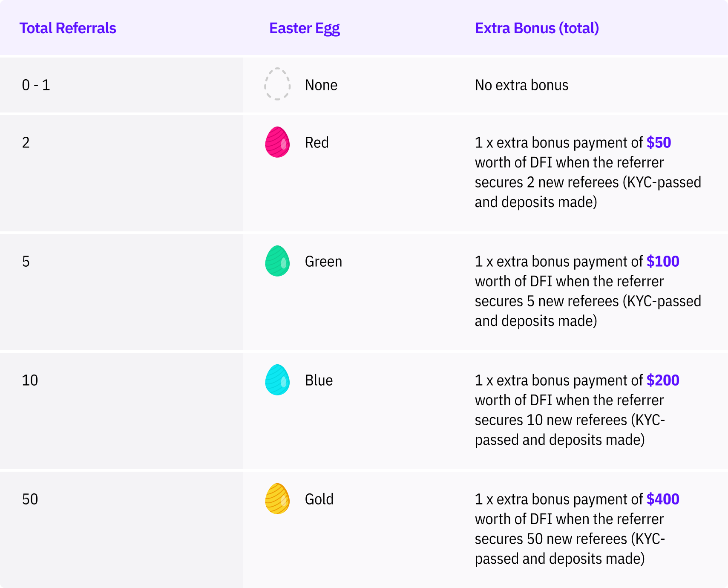Click the blue Easter egg icon

click(277, 380)
